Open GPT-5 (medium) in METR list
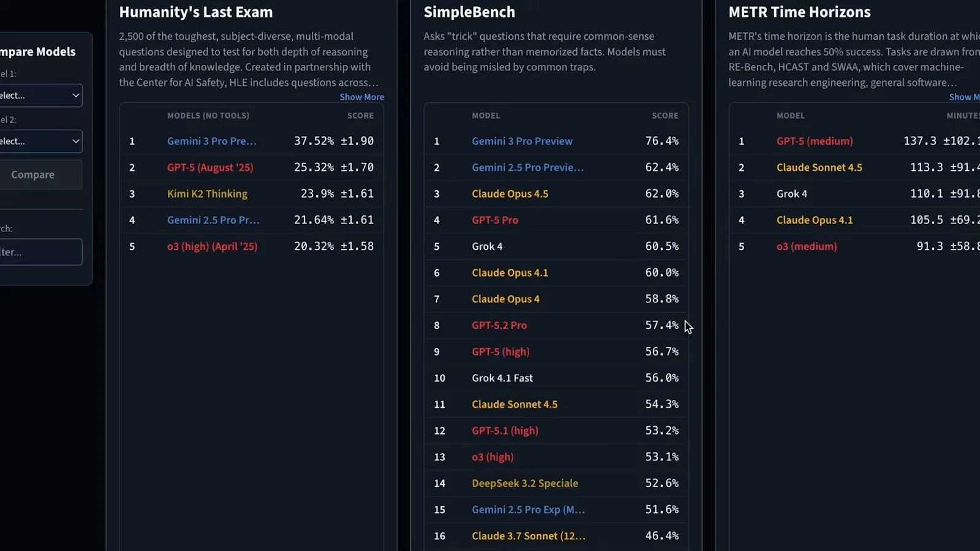 click(815, 141)
